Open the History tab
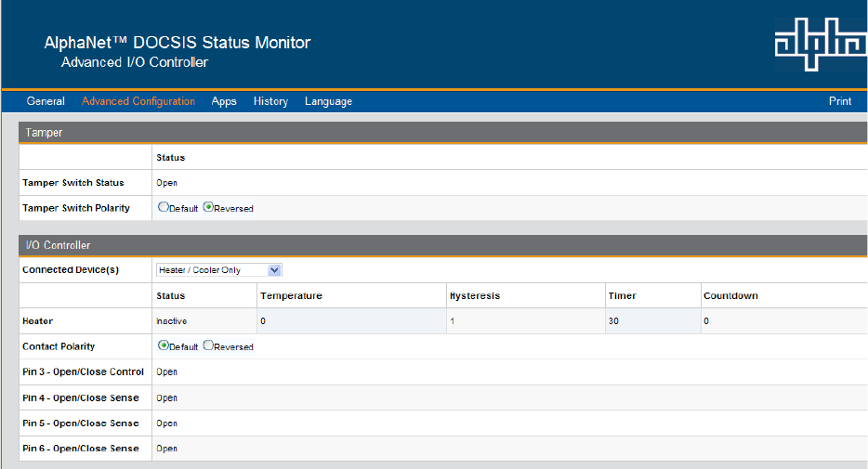The image size is (868, 469). 270,101
